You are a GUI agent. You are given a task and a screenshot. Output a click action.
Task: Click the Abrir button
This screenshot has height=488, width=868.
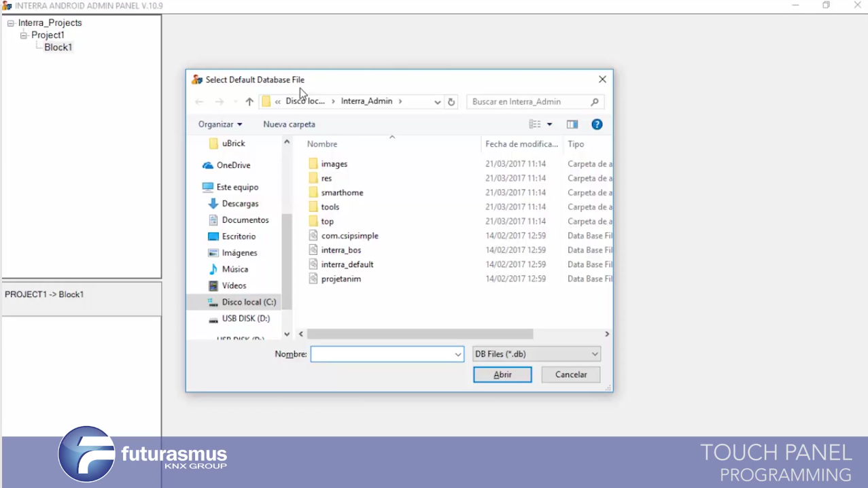point(502,374)
